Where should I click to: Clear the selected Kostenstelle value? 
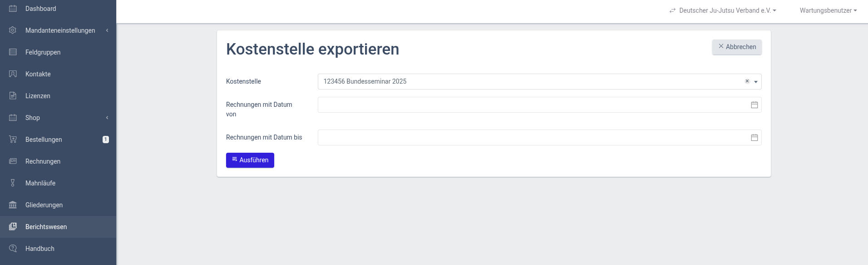(x=747, y=81)
